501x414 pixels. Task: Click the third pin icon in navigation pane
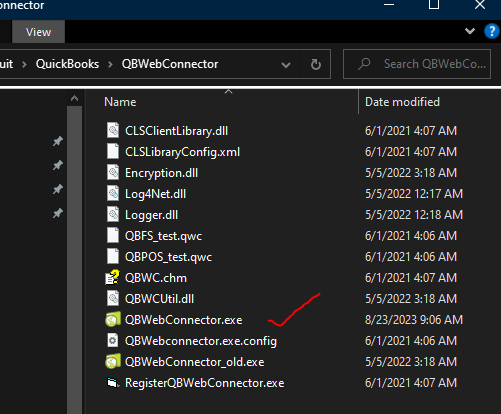tap(58, 189)
